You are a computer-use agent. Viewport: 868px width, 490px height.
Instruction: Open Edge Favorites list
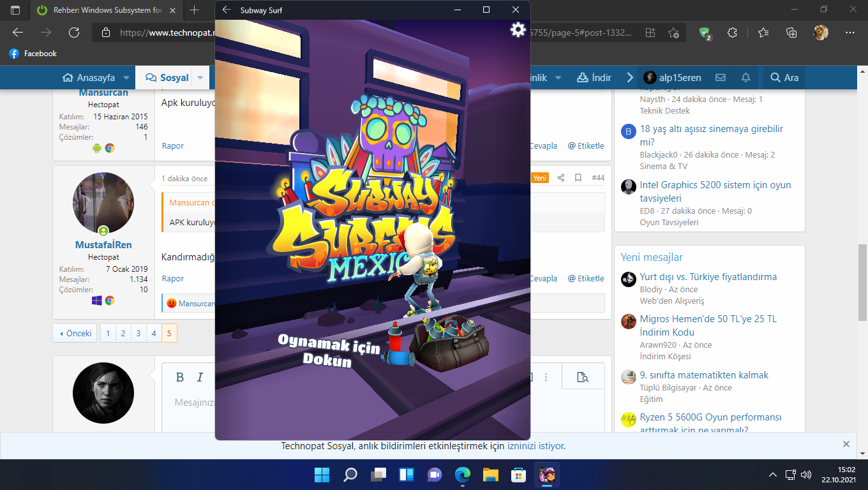pos(763,33)
